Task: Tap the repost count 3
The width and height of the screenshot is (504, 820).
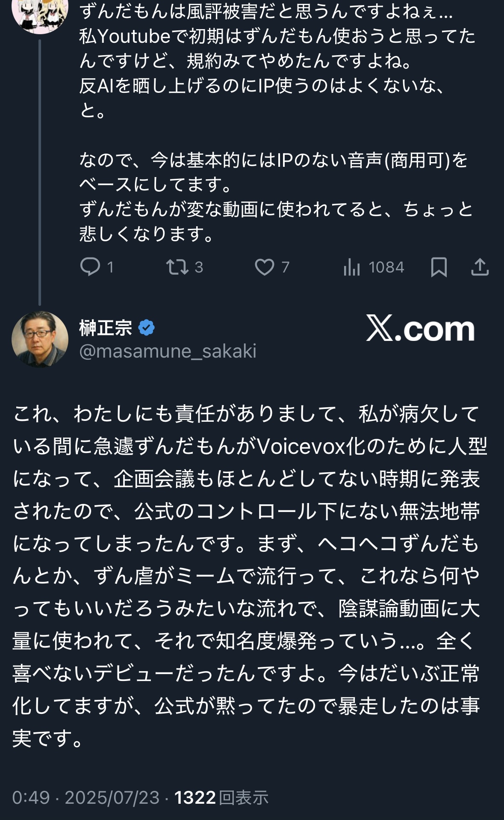Action: (x=199, y=267)
